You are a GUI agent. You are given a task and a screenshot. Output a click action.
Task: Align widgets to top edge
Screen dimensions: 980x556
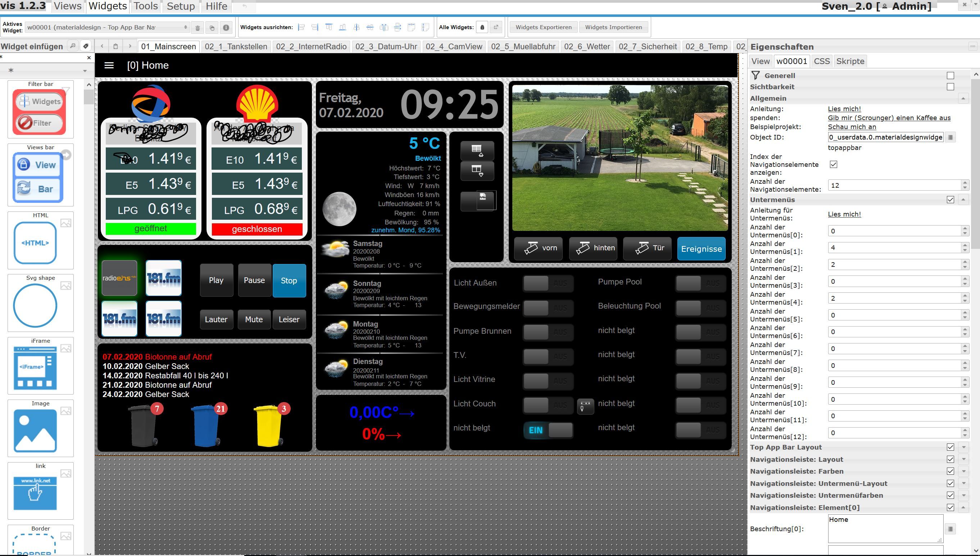pos(329,27)
